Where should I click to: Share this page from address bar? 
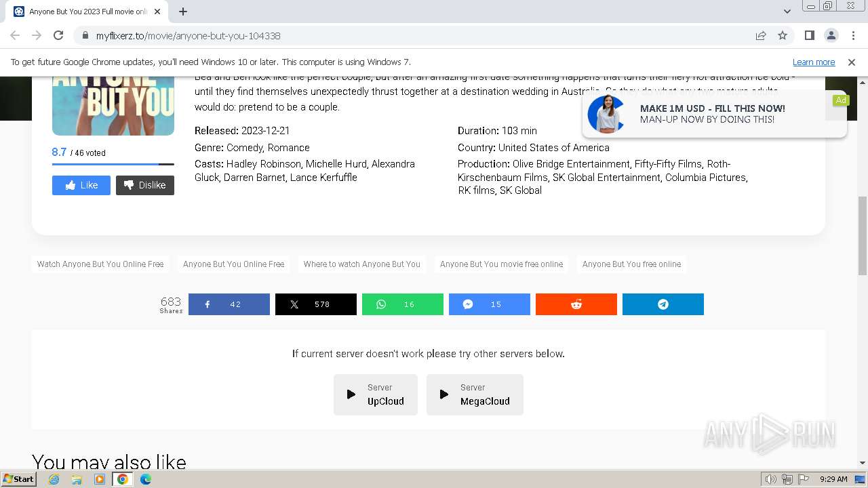[761, 35]
